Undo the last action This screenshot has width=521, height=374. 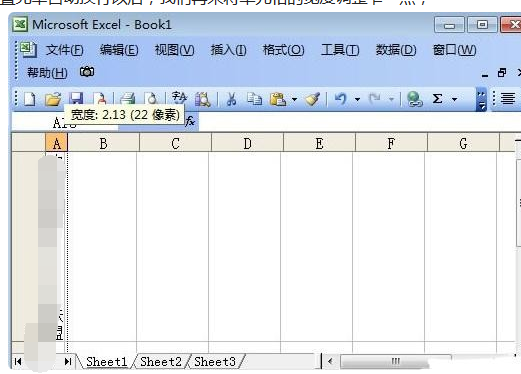(341, 99)
